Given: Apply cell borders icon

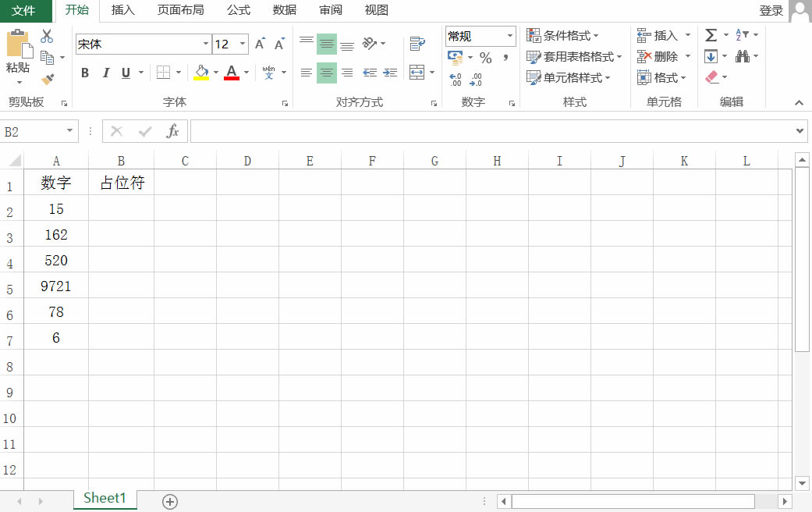Looking at the screenshot, I should [163, 73].
